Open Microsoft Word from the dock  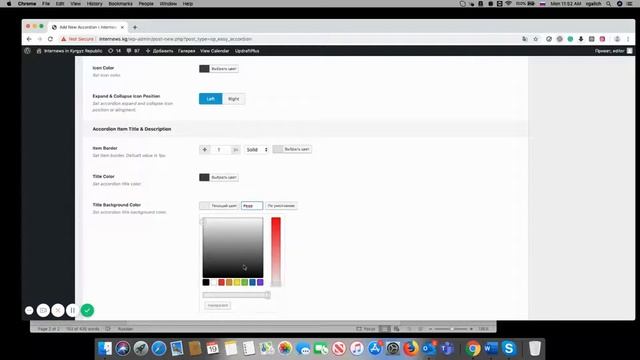[x=491, y=348]
